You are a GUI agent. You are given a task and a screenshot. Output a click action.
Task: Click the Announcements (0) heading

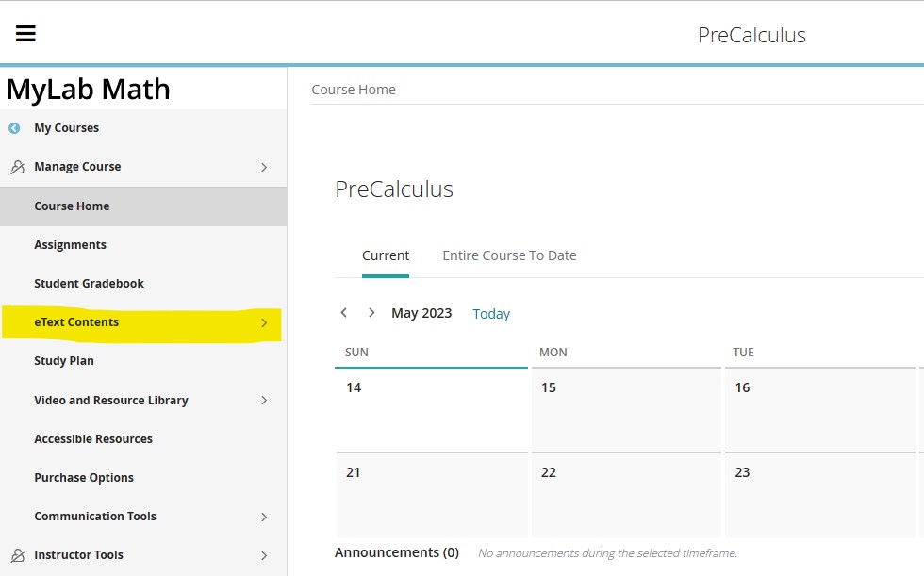point(397,552)
